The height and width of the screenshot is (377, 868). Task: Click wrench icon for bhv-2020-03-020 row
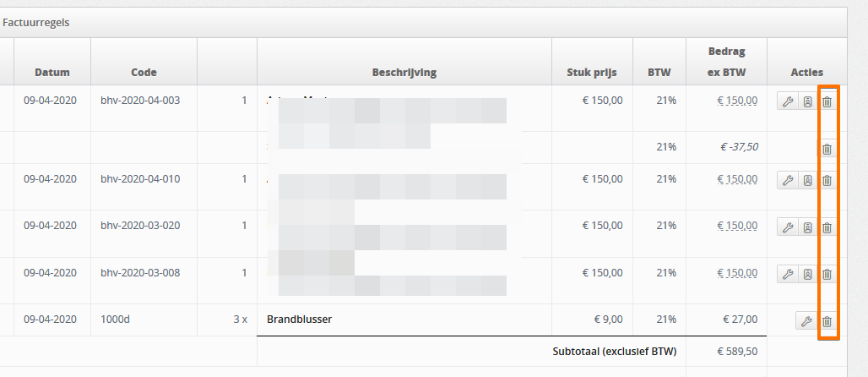pos(787,227)
